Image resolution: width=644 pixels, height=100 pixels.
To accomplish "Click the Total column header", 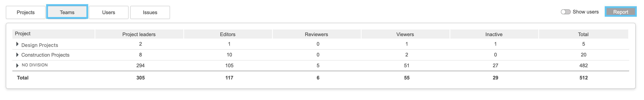I will [x=583, y=34].
